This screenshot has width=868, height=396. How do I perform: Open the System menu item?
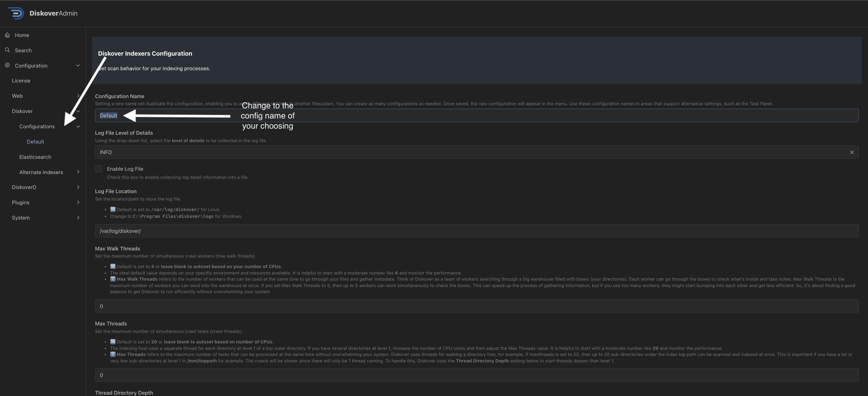point(21,218)
